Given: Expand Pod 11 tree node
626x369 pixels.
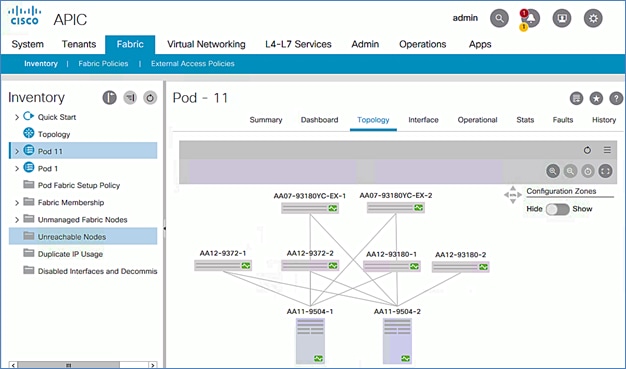Looking at the screenshot, I should (17, 151).
